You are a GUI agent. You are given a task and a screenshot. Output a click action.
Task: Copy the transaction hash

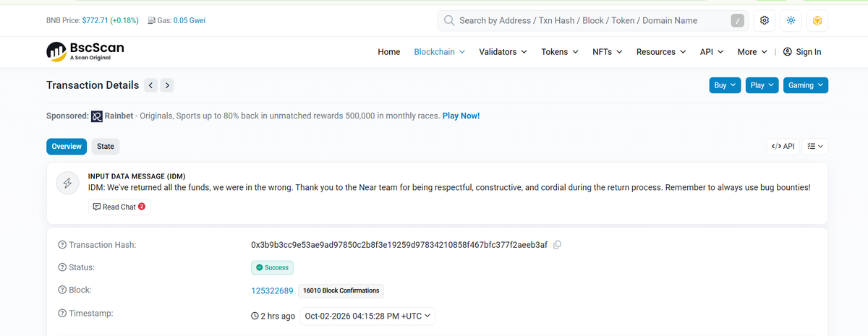557,244
